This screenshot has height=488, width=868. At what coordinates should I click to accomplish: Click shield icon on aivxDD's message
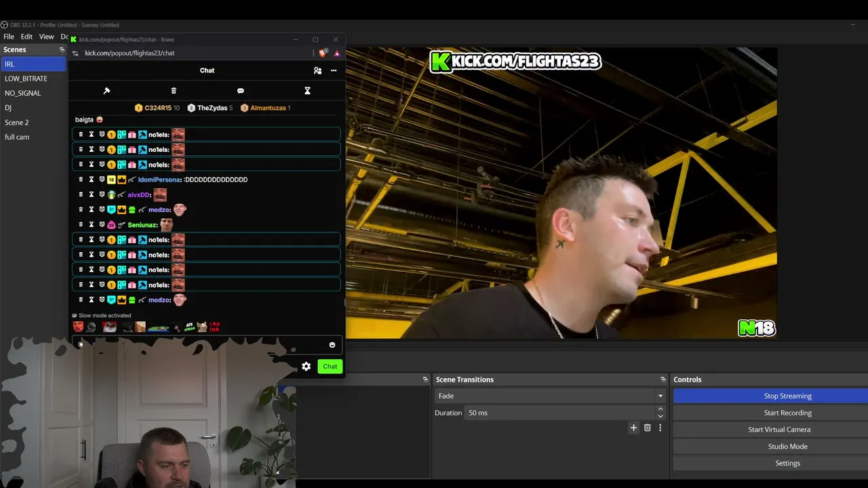[x=102, y=195]
